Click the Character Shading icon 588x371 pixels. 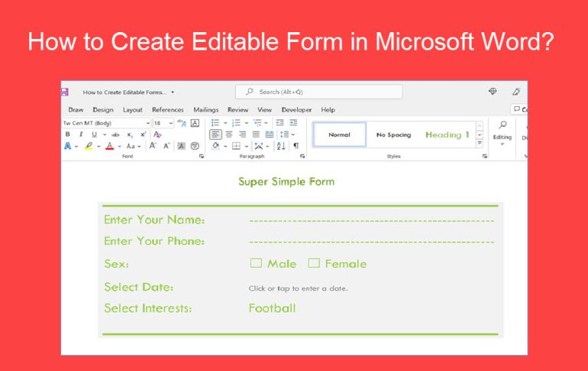point(181,146)
